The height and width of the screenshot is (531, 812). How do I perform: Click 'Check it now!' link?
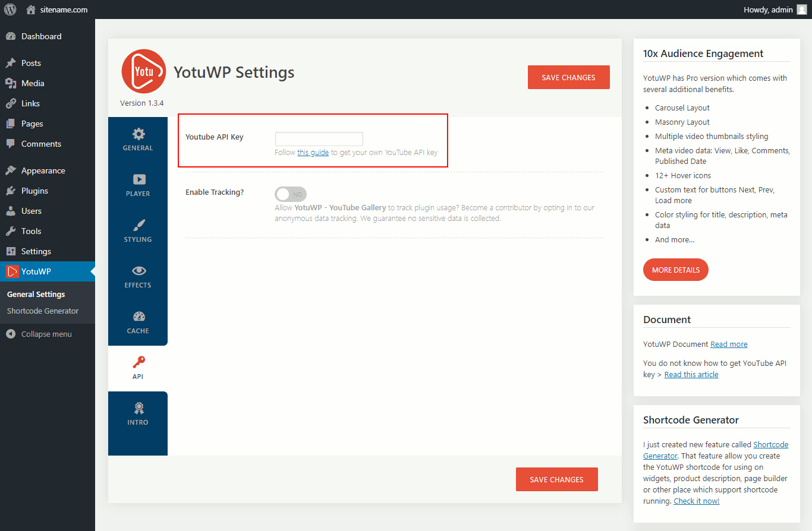[697, 501]
